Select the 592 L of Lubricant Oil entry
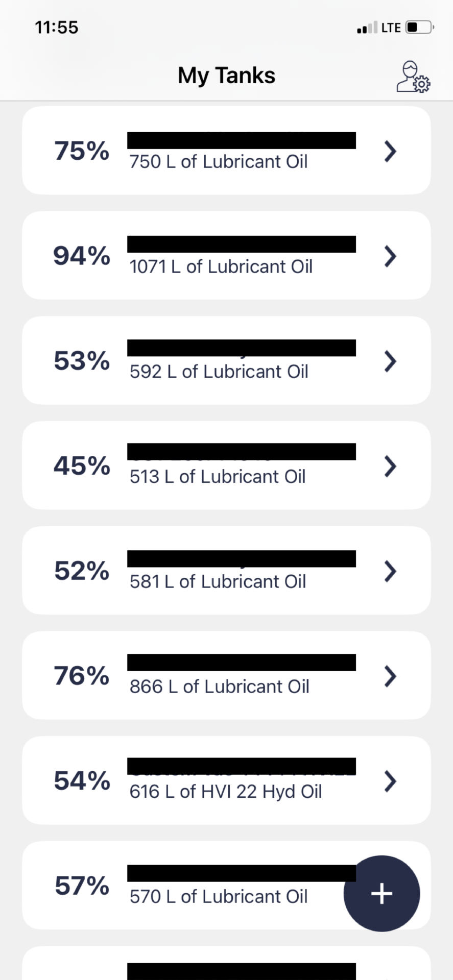 coord(219,372)
